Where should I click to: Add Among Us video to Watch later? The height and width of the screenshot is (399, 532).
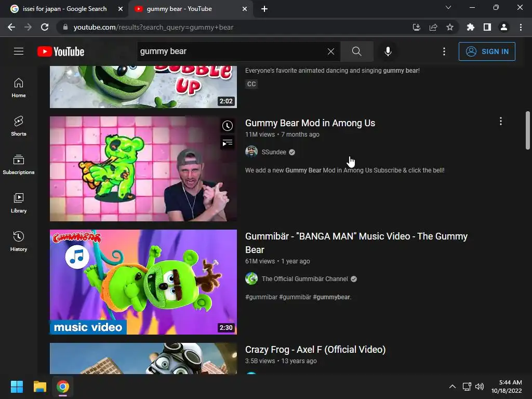pyautogui.click(x=228, y=126)
